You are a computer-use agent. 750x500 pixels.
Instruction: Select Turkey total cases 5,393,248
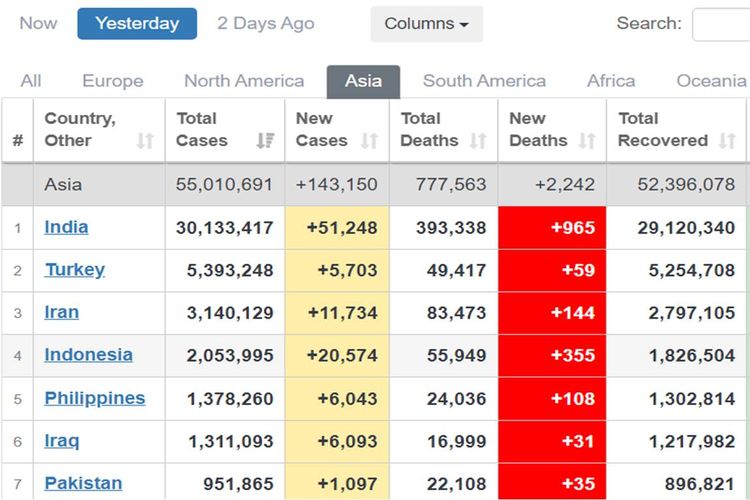pos(230,270)
